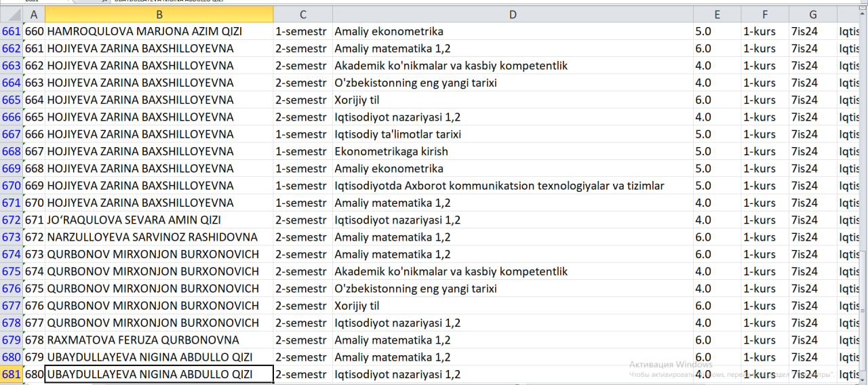Image resolution: width=868 pixels, height=385 pixels.
Task: Click the Select All corner button
Action: (12, 14)
